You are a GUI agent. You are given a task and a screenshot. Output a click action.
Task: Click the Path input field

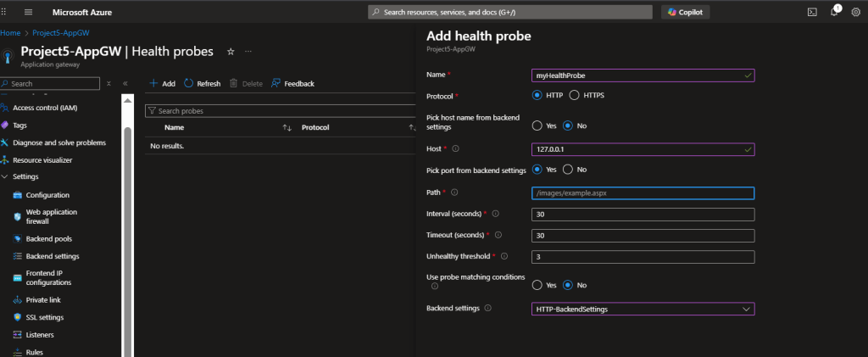[642, 192]
